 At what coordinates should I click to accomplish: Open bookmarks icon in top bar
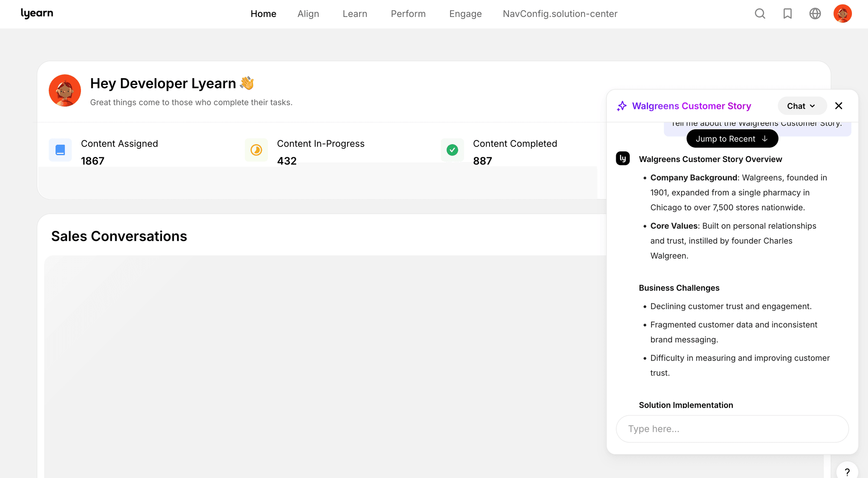(787, 14)
